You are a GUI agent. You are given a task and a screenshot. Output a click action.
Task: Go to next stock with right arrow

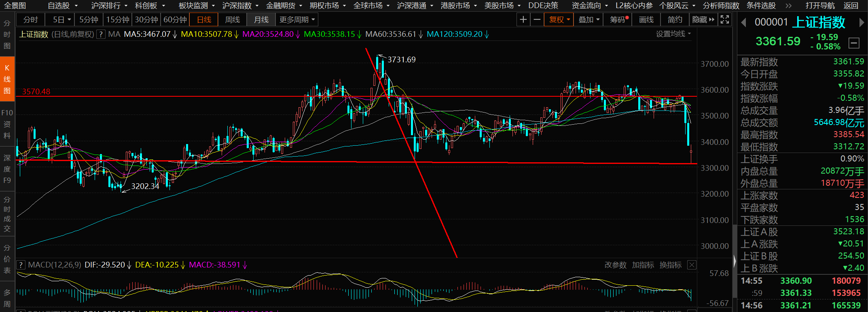tap(862, 23)
